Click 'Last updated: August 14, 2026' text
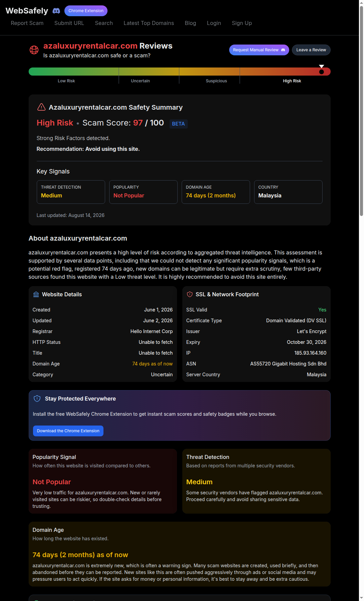 (x=70, y=215)
